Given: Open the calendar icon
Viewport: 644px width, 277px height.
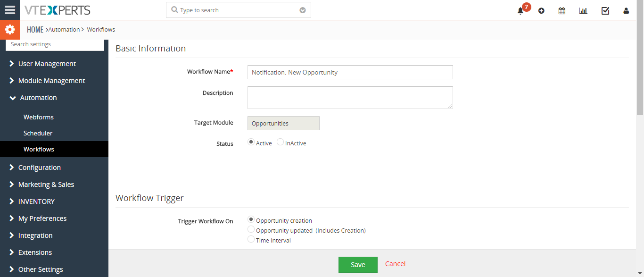Looking at the screenshot, I should (x=562, y=10).
